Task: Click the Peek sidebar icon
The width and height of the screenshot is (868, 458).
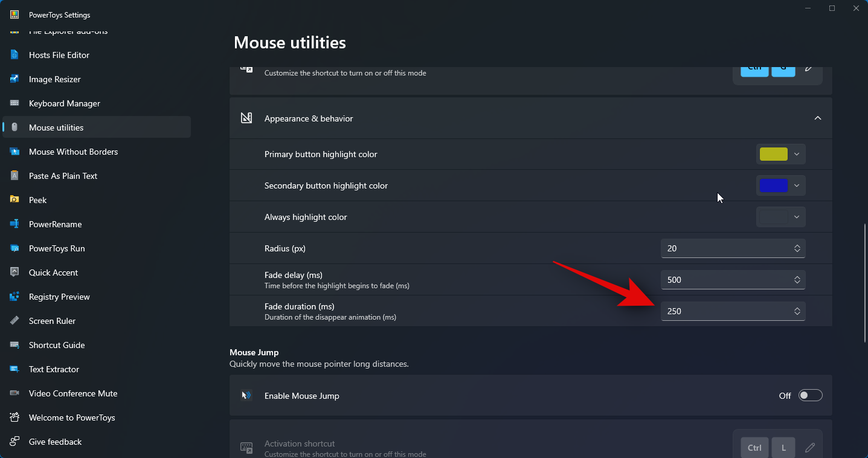Action: click(x=14, y=200)
